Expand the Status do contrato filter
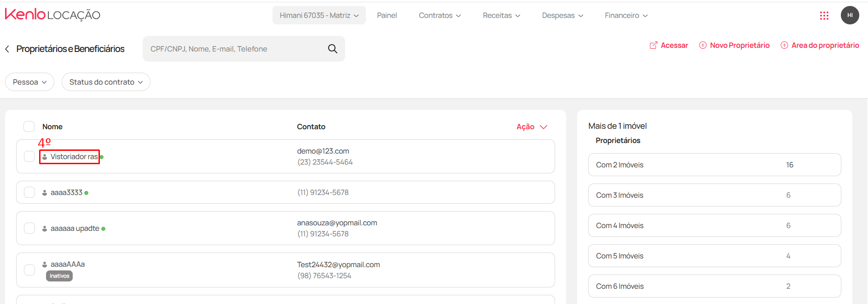This screenshot has height=304, width=868. pos(106,82)
